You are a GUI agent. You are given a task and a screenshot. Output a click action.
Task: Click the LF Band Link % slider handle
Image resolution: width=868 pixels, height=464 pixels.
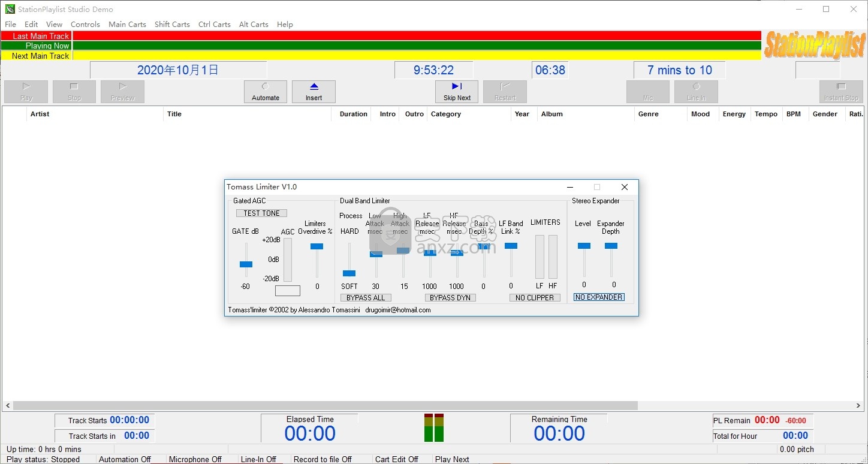(x=511, y=246)
